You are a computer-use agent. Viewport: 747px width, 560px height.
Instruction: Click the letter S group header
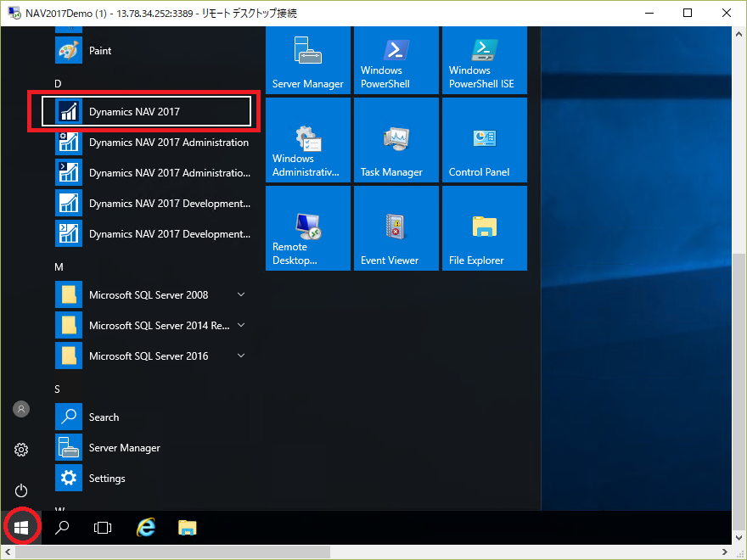click(x=57, y=389)
